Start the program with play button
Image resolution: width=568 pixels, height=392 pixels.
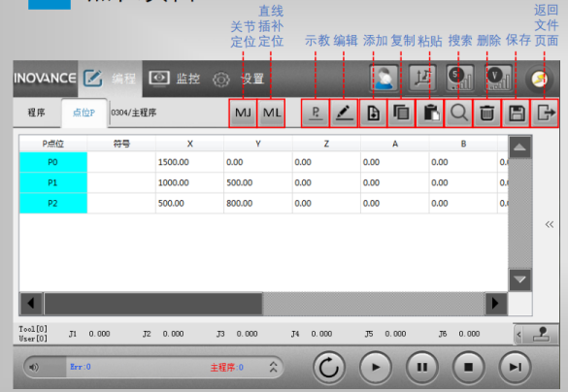pos(376,368)
